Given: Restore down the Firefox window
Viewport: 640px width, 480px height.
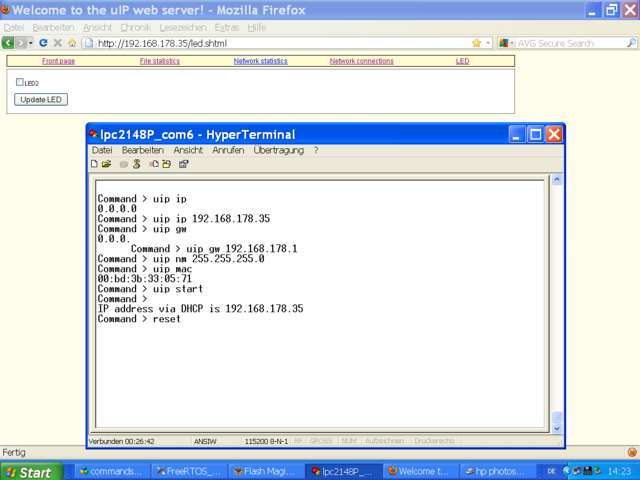Looking at the screenshot, I should [x=611, y=10].
